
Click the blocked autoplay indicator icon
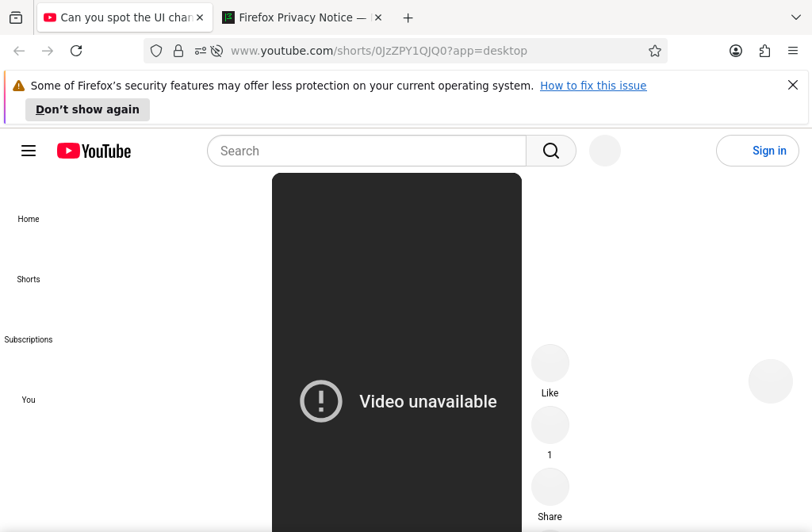click(x=217, y=51)
